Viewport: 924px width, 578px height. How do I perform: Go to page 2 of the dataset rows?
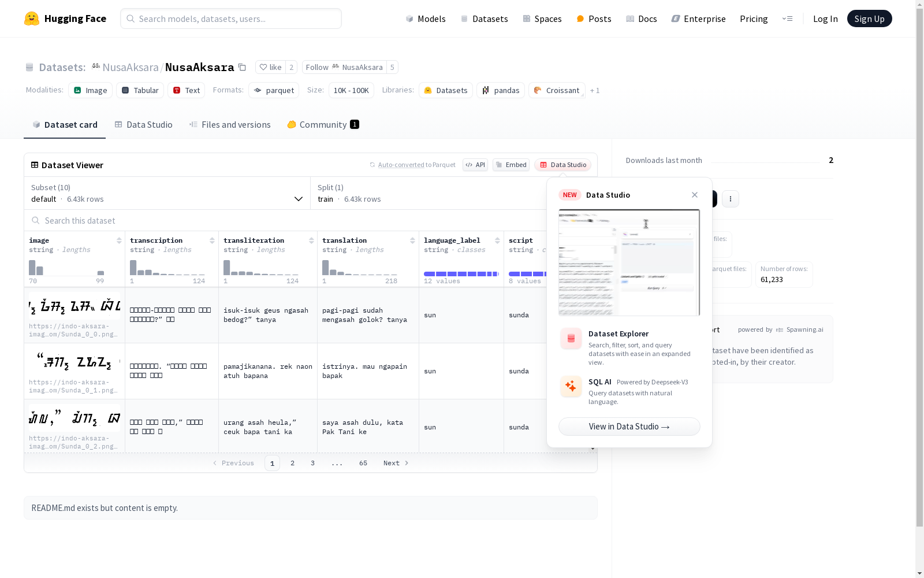(x=293, y=463)
